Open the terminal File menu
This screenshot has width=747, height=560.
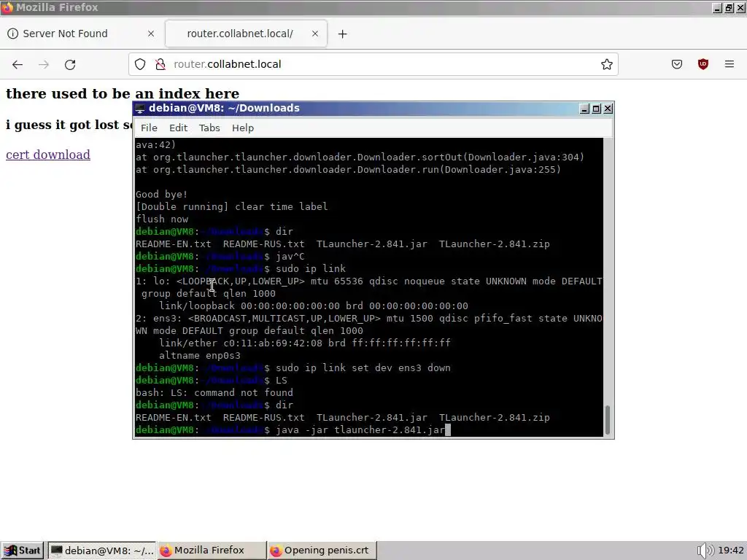point(149,128)
